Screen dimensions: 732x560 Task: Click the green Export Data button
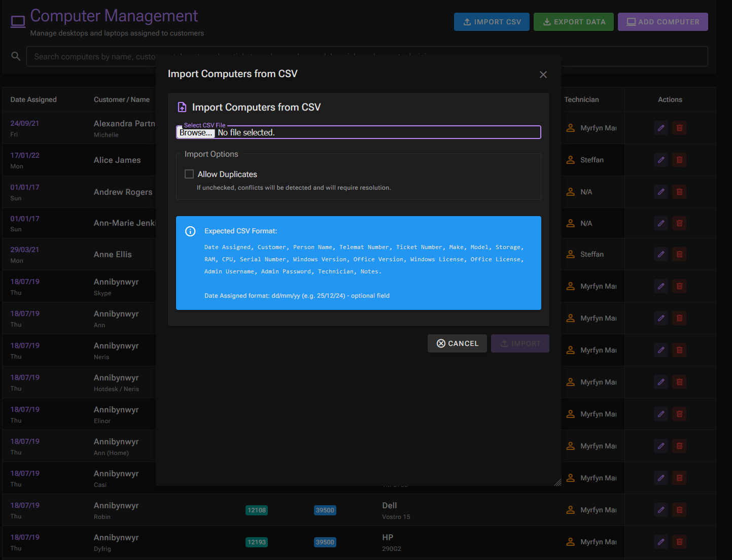[573, 22]
